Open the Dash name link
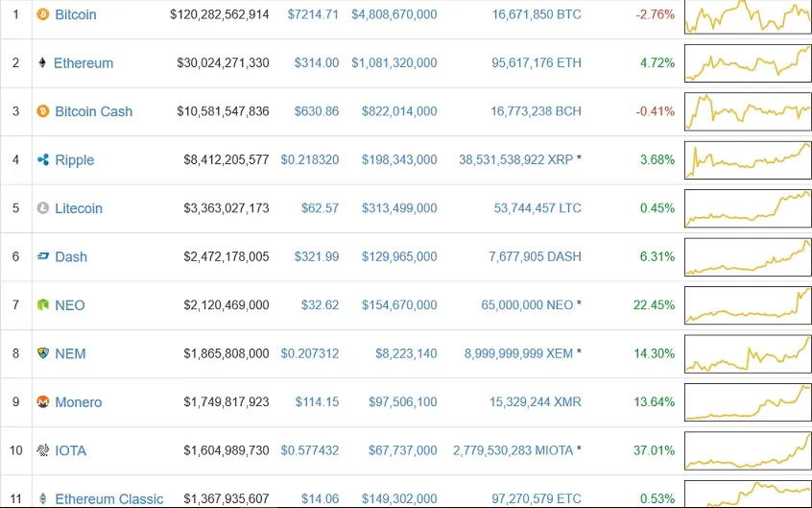Screen dimensions: 812x508 pos(71,256)
